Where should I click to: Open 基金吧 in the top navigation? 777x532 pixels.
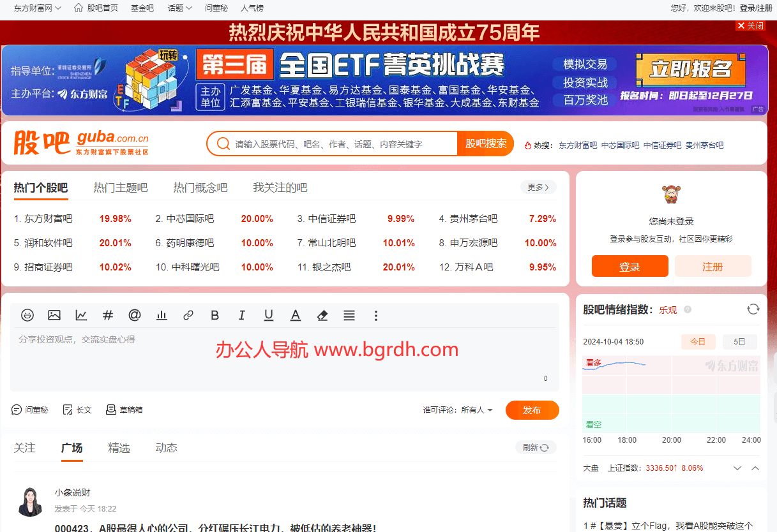142,8
